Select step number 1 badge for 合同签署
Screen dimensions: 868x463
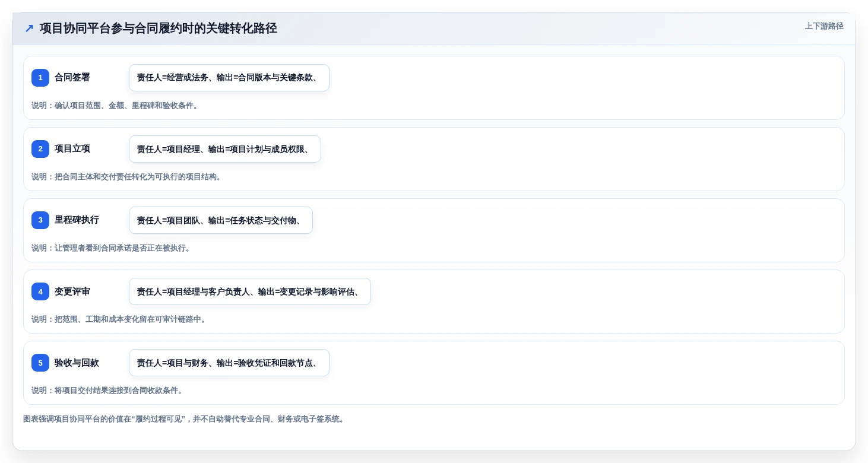[x=40, y=78]
